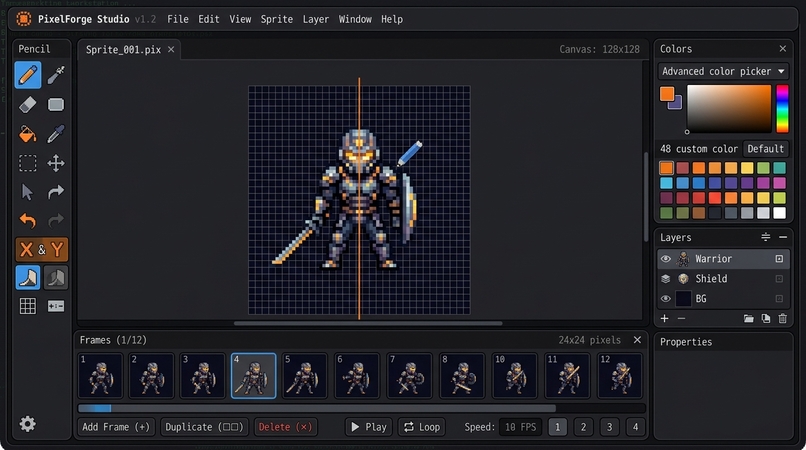The width and height of the screenshot is (806, 450).
Task: Open the Sprite menu
Action: pyautogui.click(x=277, y=19)
